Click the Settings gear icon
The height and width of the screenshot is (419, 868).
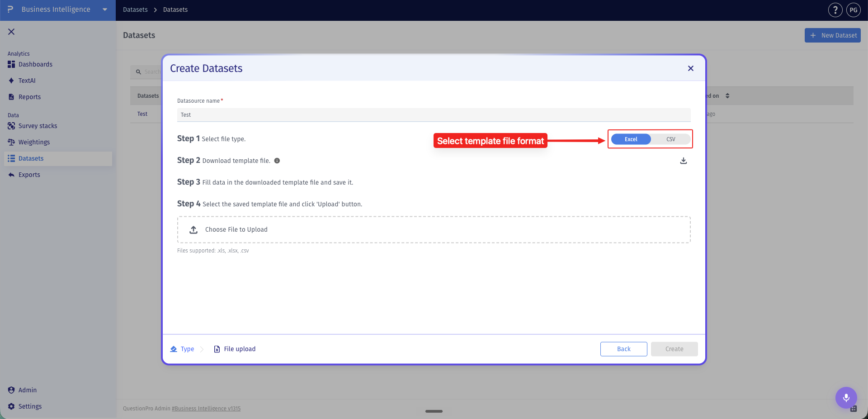[x=11, y=406]
